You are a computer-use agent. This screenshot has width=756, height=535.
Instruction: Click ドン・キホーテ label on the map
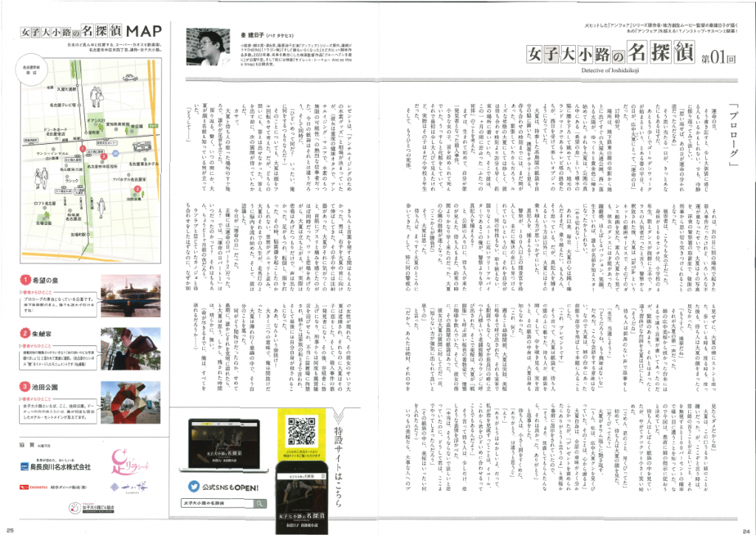point(55,130)
